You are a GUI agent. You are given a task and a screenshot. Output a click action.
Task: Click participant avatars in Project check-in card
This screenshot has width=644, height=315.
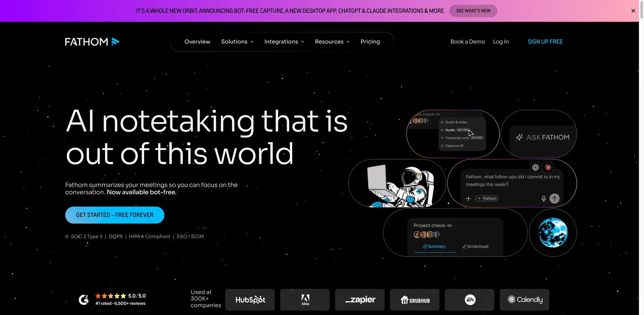(x=427, y=235)
